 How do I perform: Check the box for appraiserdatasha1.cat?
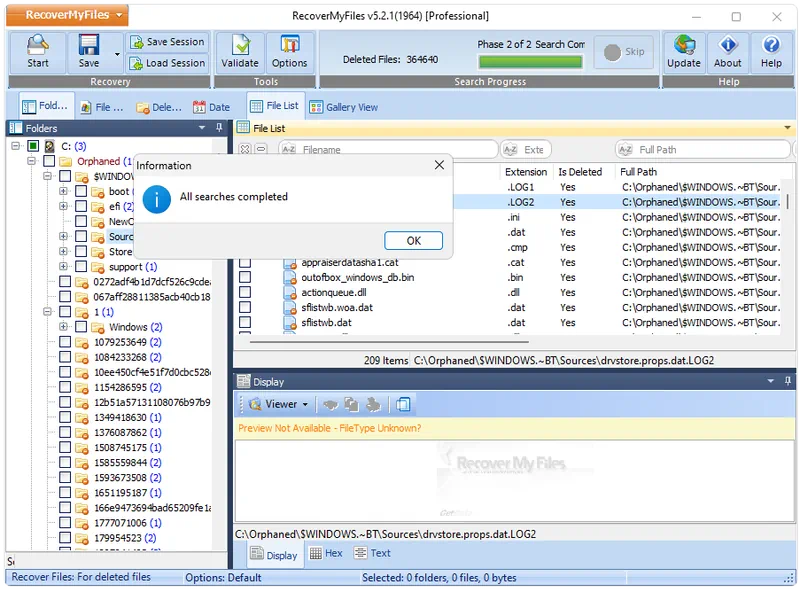click(x=245, y=263)
